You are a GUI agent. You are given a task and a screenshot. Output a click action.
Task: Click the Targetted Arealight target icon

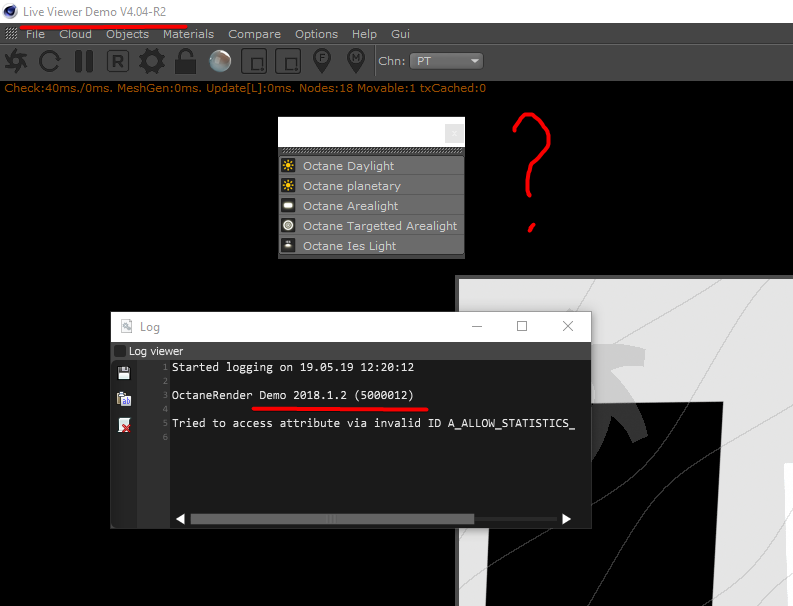(x=288, y=226)
